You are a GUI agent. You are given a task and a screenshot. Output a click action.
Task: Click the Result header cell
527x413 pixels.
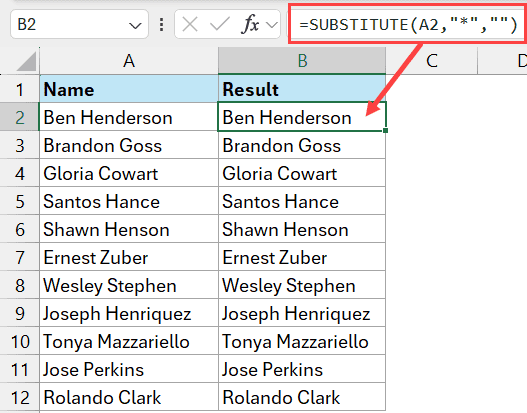(x=302, y=89)
